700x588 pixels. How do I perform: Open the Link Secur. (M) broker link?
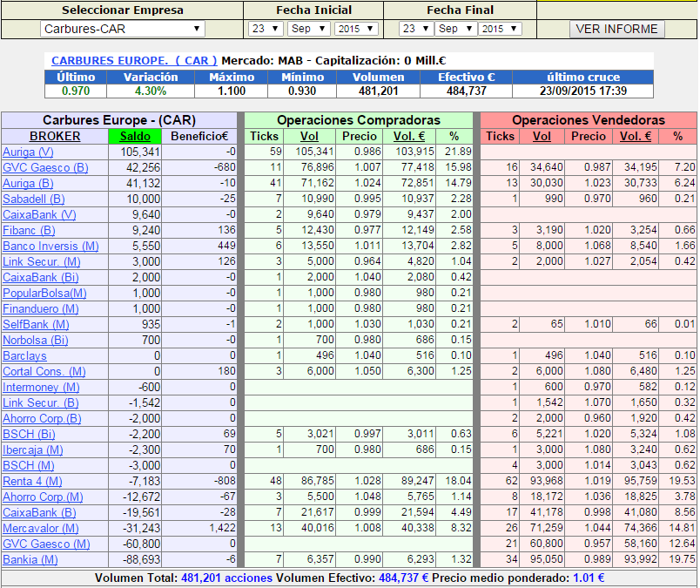click(x=42, y=262)
